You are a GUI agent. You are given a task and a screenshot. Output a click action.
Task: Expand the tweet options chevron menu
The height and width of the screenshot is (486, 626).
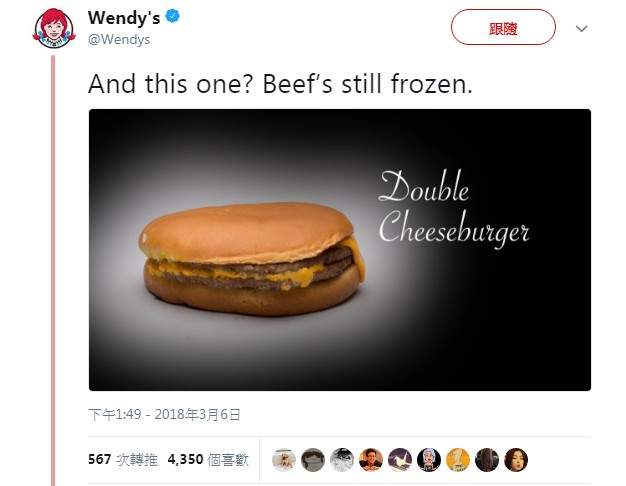tap(581, 28)
